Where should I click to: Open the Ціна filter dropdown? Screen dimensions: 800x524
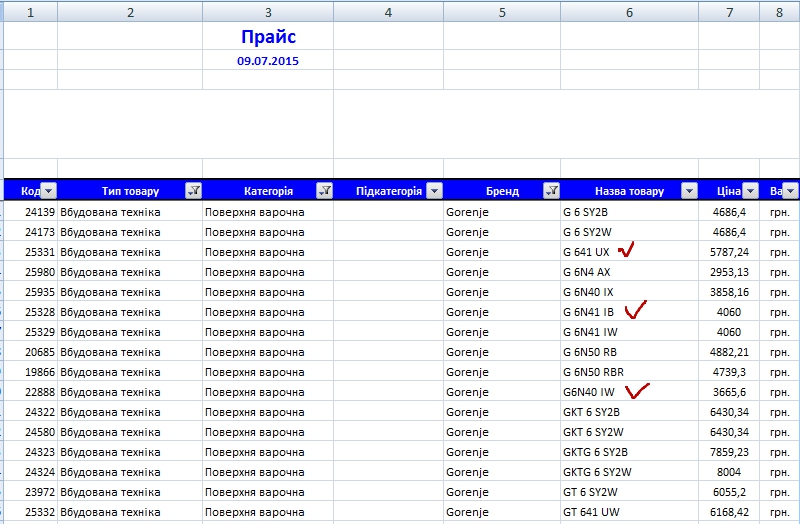[x=751, y=191]
